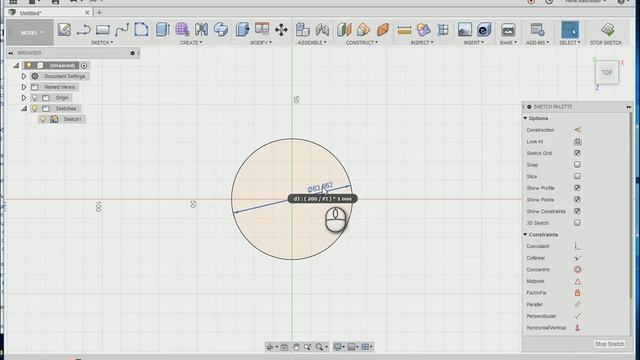Expand the Document Settings tree node
Image resolution: width=640 pixels, height=360 pixels.
(x=24, y=76)
